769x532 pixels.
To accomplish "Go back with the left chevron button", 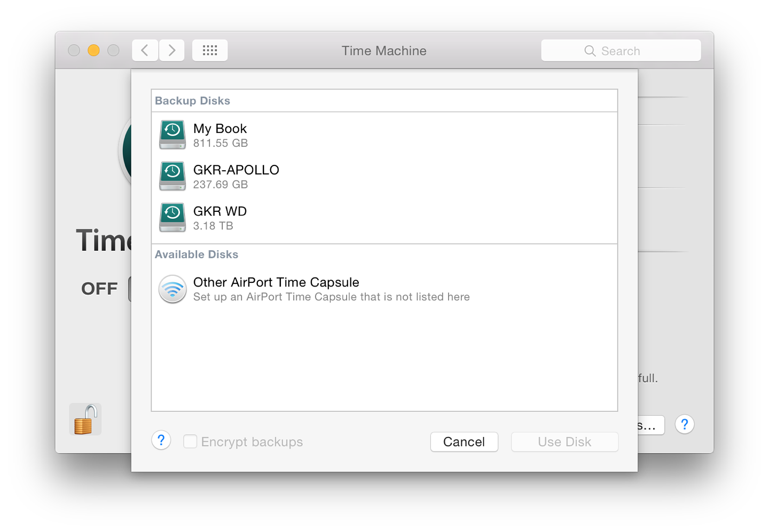I will [145, 50].
